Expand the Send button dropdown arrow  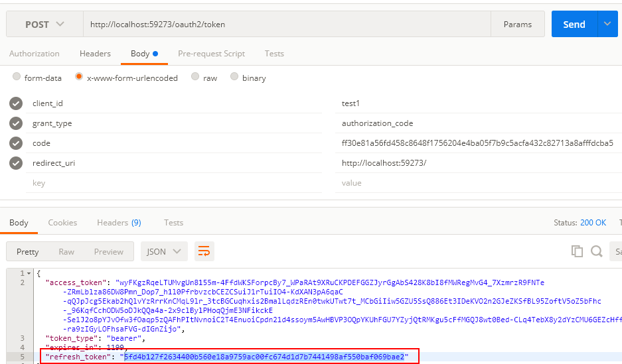click(607, 24)
